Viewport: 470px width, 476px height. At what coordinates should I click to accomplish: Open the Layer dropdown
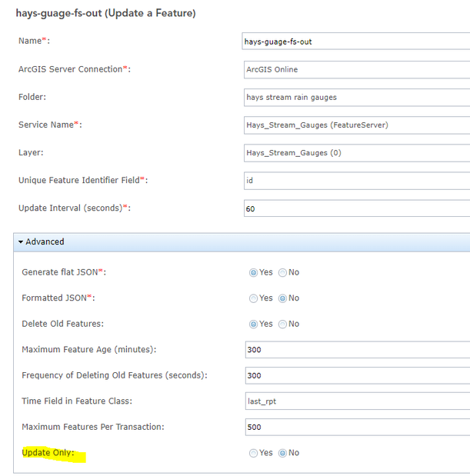click(x=355, y=152)
